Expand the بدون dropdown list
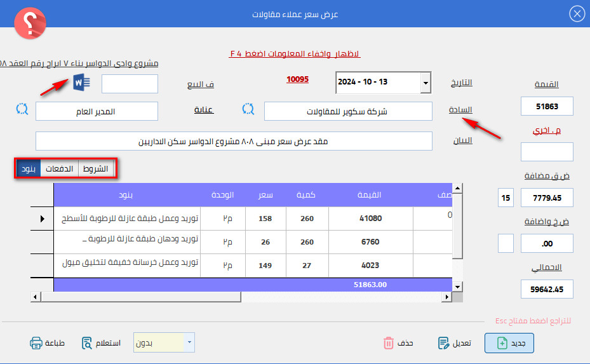590x364 pixels. [x=189, y=343]
